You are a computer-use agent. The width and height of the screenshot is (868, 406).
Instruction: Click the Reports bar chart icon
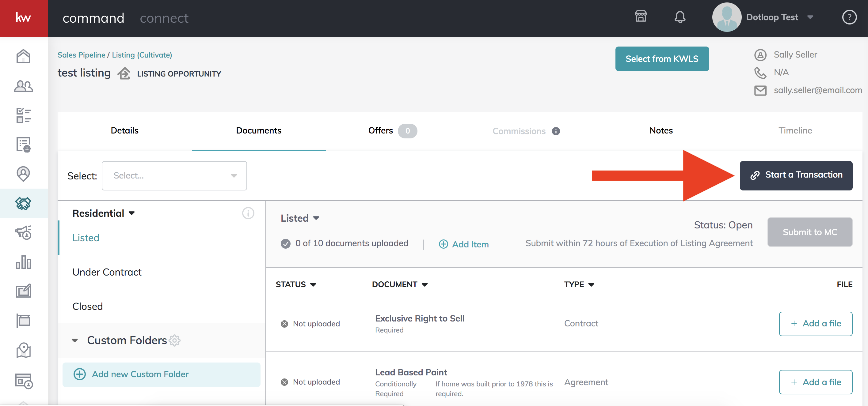tap(23, 263)
